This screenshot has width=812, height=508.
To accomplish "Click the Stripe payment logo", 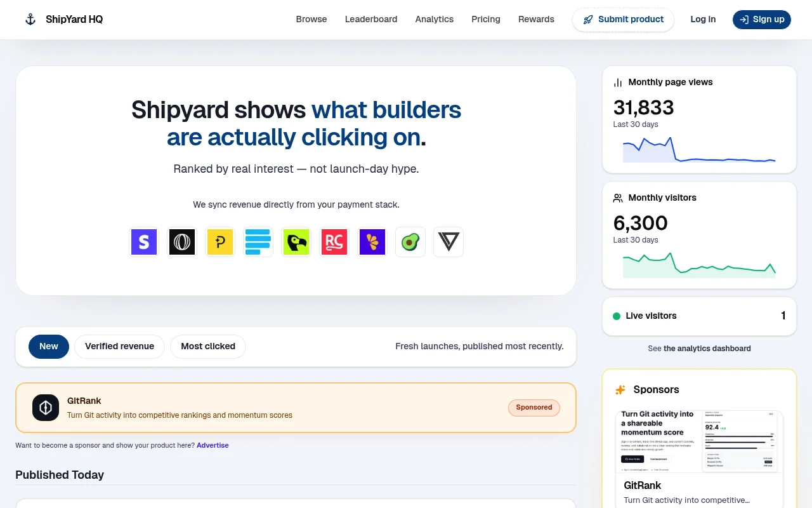I will point(144,242).
